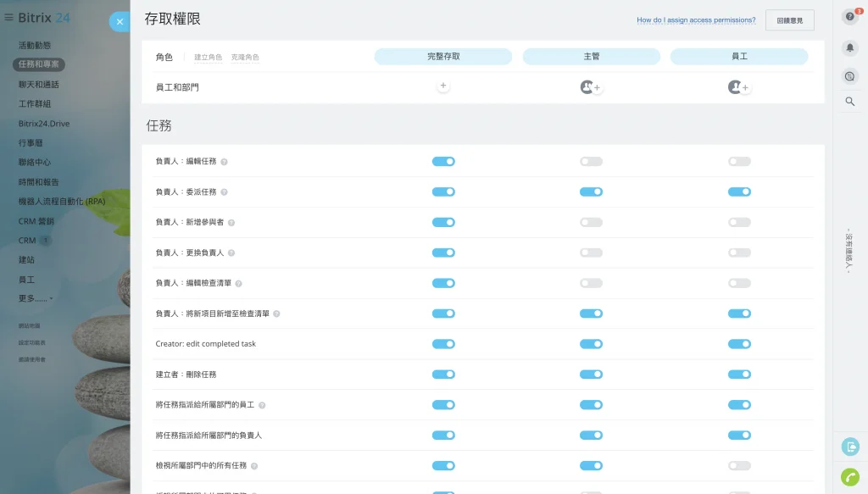Disable 負責人：委派任務 for 員工
The width and height of the screenshot is (868, 494).
[739, 191]
